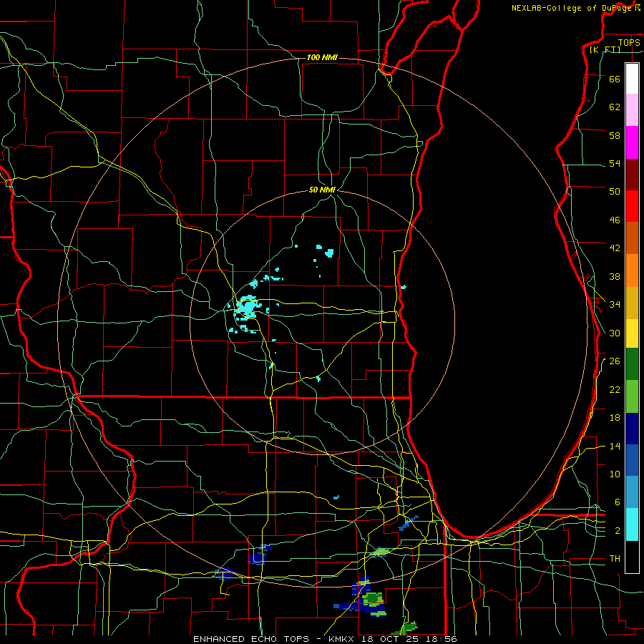Viewport: 644px width, 644px height.
Task: Pick the light blue legend swatch
Action: (x=632, y=492)
